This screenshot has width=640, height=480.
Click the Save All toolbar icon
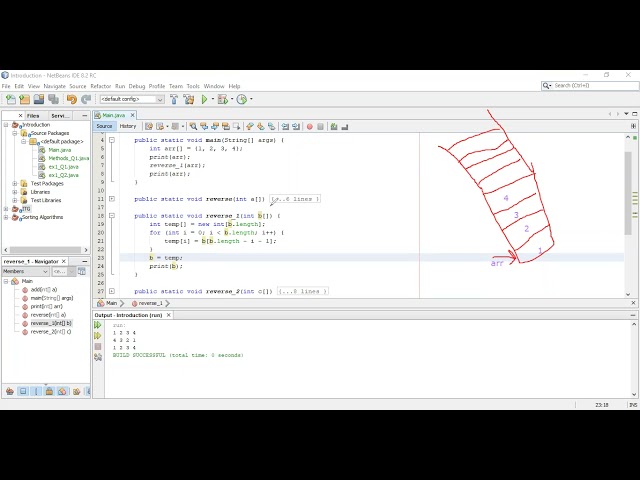coord(53,99)
